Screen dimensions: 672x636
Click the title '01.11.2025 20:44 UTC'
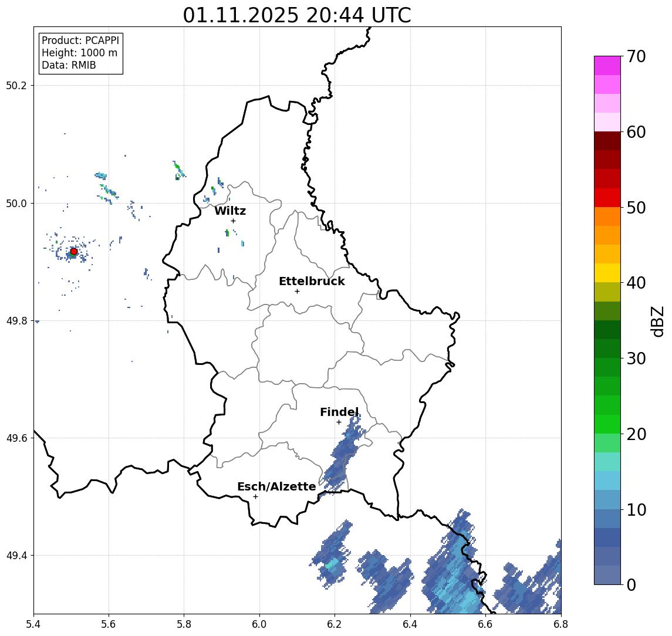297,15
